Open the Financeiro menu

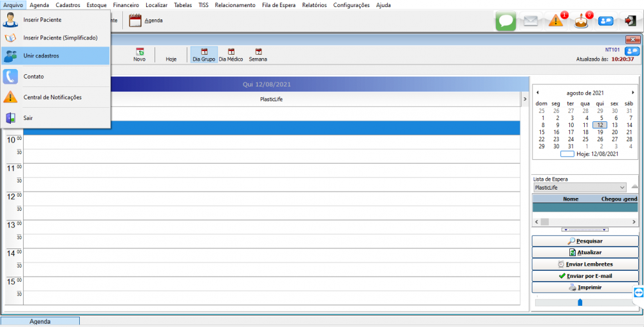point(126,5)
